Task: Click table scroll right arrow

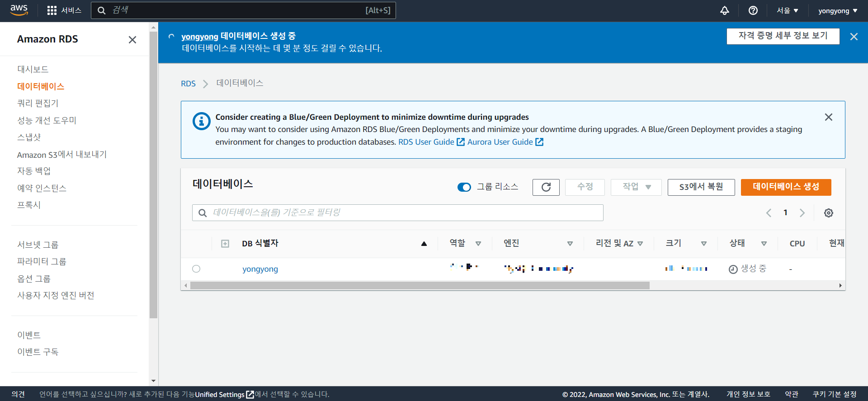Action: [840, 285]
